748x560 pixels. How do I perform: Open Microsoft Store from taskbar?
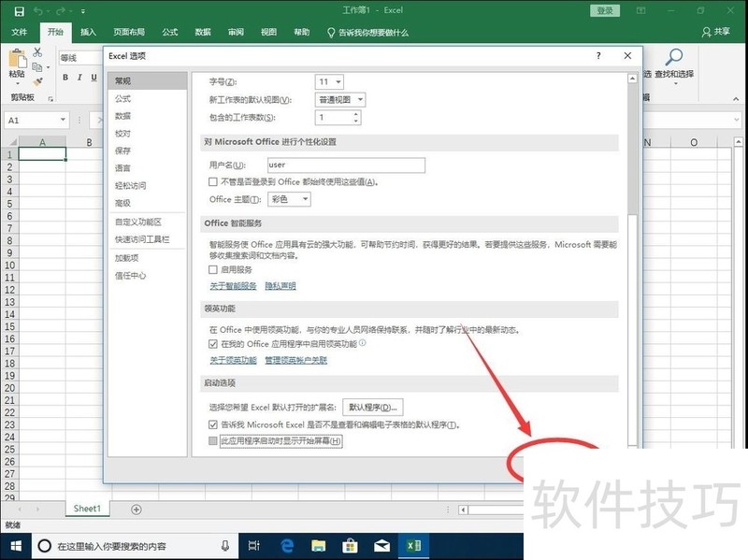[350, 546]
